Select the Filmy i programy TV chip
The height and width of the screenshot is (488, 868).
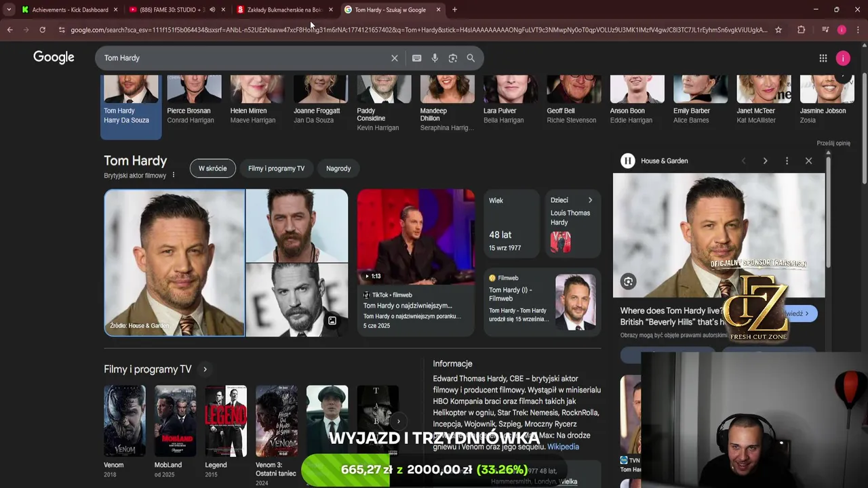click(x=276, y=168)
